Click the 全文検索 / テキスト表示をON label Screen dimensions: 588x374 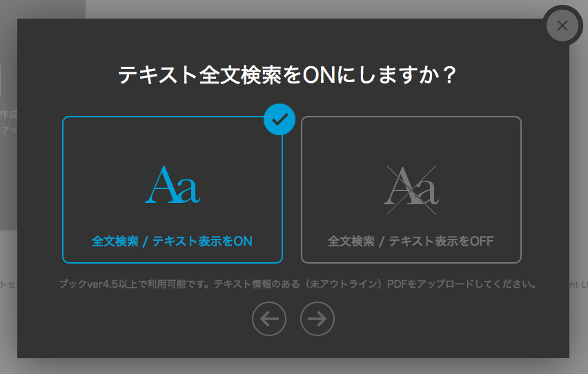[172, 242]
